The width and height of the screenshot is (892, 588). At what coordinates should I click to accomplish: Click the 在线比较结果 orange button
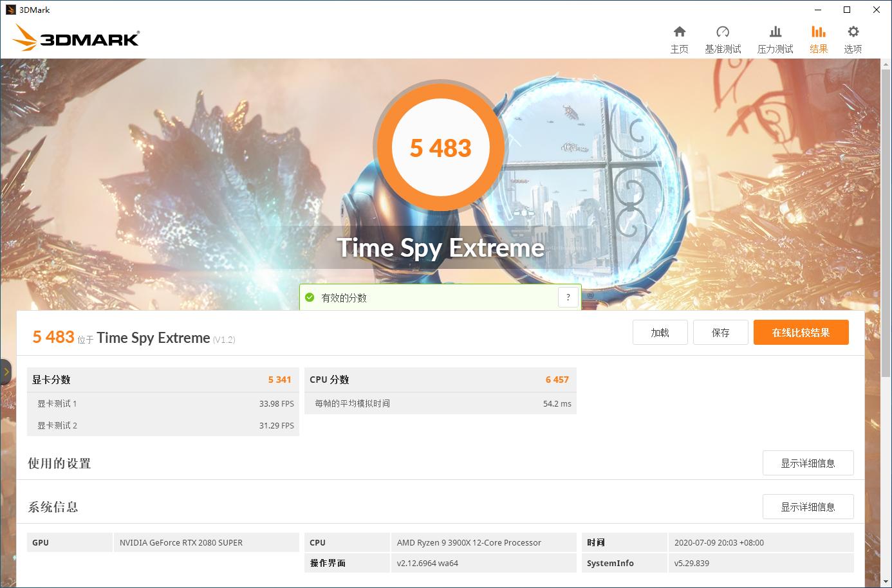801,332
